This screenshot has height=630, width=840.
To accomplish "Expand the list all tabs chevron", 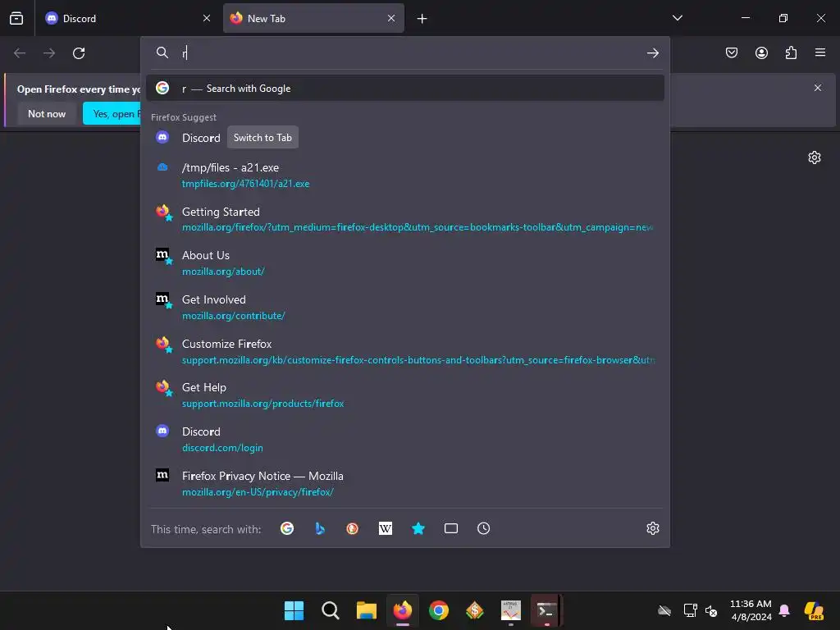I will tap(677, 18).
